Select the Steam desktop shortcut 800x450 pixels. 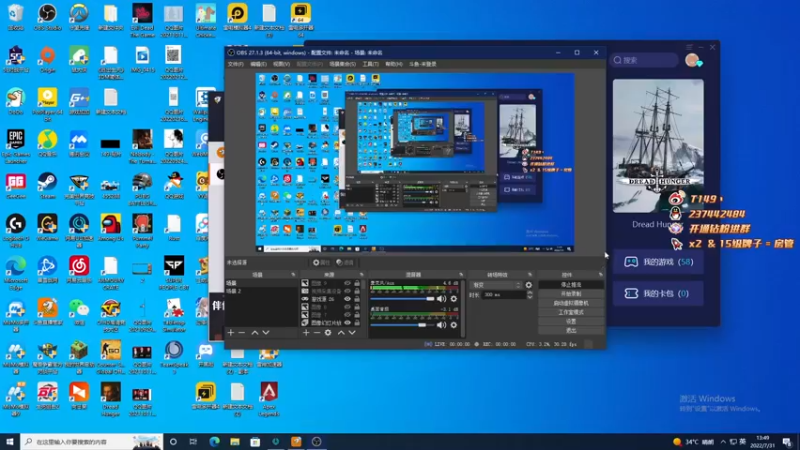(47, 186)
